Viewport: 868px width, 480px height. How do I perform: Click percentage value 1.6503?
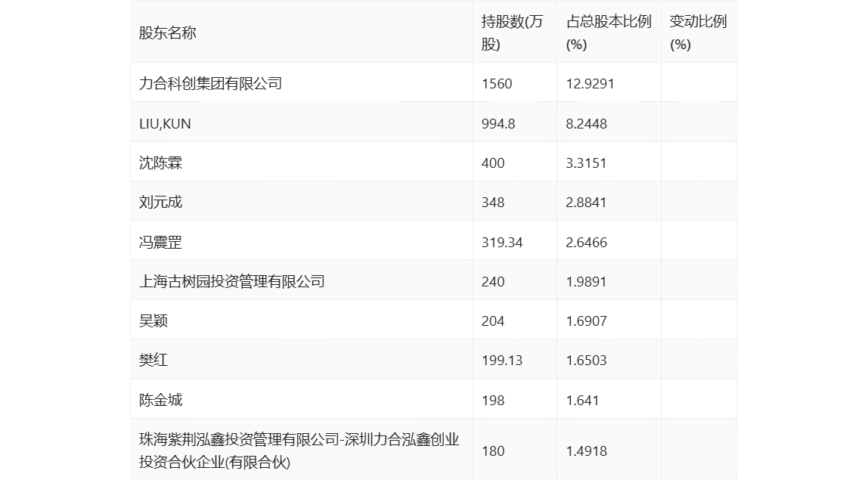(x=586, y=360)
